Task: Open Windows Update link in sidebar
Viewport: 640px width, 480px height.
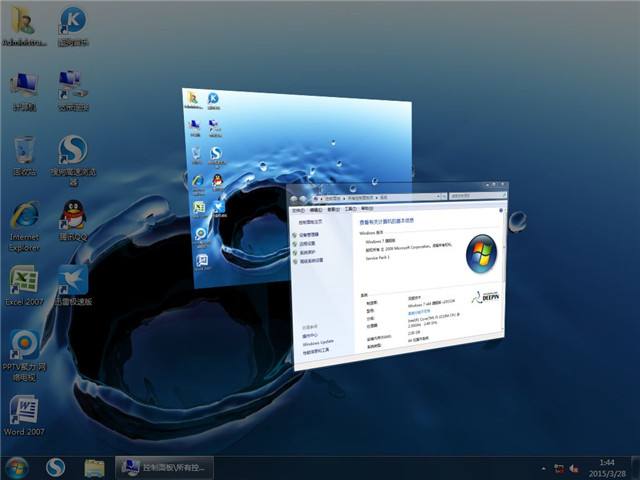Action: pyautogui.click(x=318, y=342)
